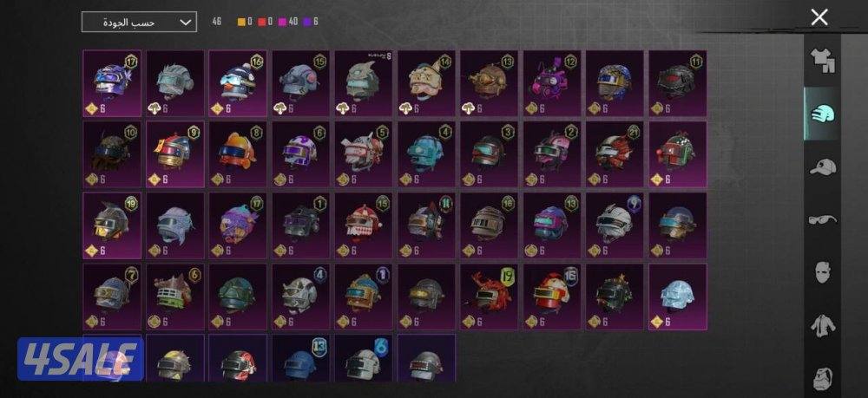Viewport: 868px width, 398px height.
Task: Open the face mask category icon
Action: point(823,272)
